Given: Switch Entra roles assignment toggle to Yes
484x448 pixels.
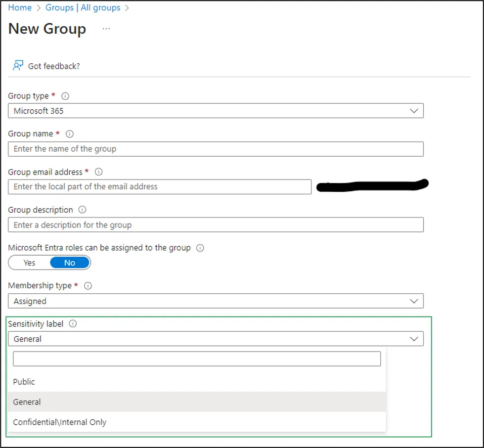Looking at the screenshot, I should coord(29,263).
